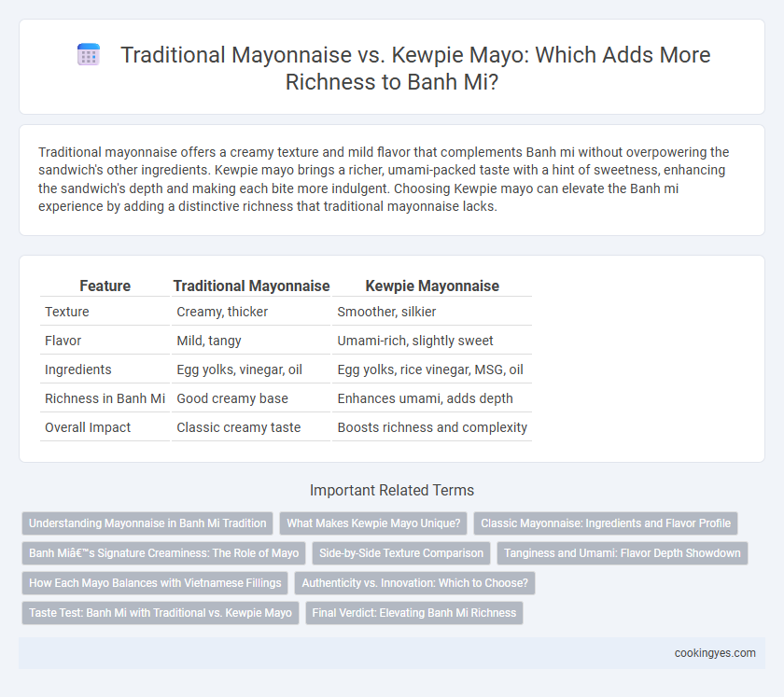Click the calendar grid icon beside title
The image size is (784, 697).
89,55
